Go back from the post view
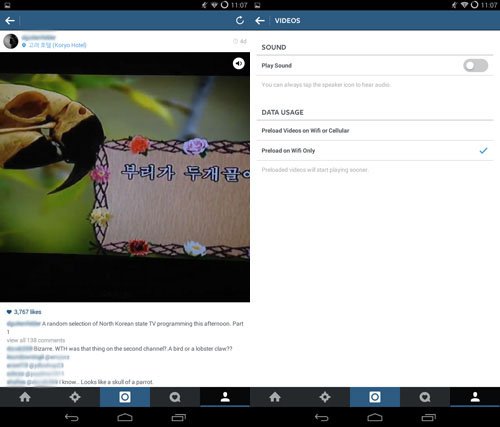The image size is (500, 427). (x=10, y=21)
